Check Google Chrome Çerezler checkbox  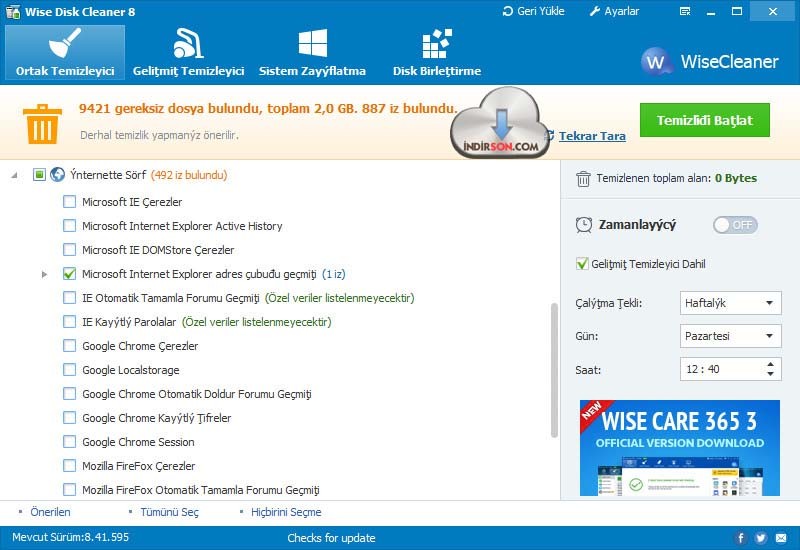point(69,345)
